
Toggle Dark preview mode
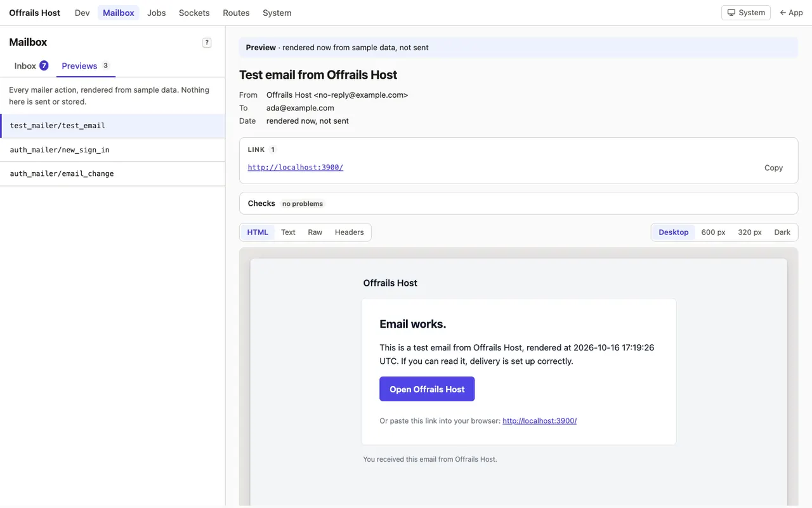pos(782,232)
